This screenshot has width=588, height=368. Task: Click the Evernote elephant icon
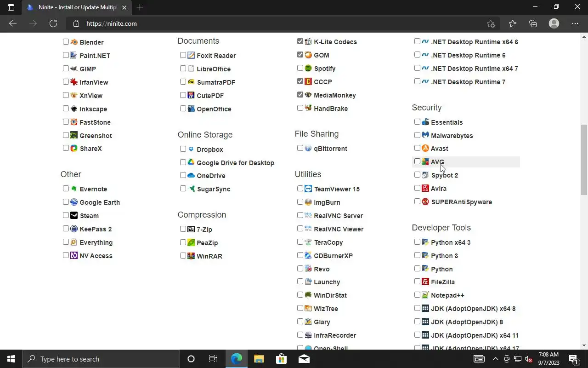tap(73, 189)
